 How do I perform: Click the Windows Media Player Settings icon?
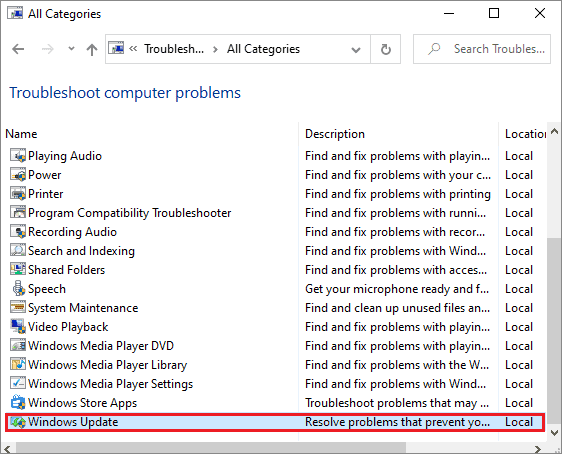coord(18,383)
